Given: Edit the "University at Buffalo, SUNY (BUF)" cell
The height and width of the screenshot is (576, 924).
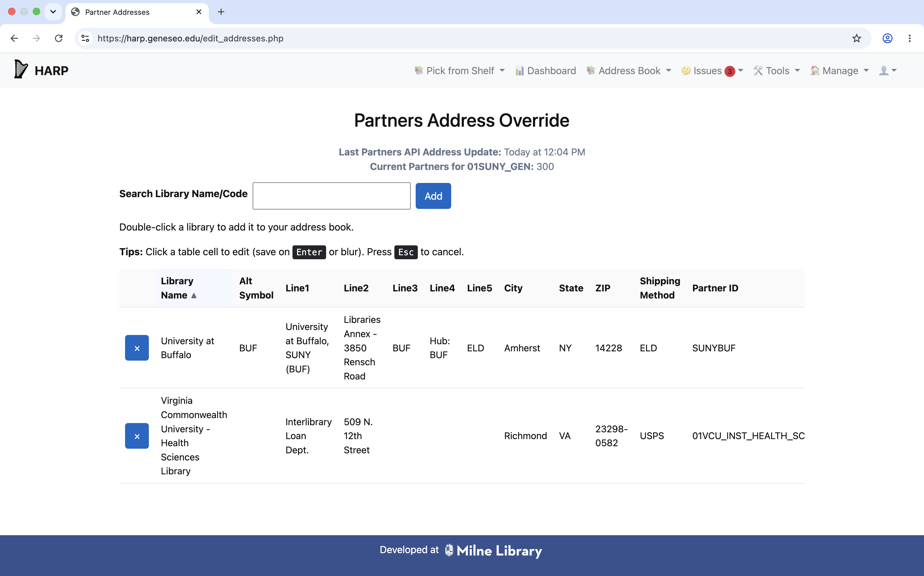Looking at the screenshot, I should click(x=309, y=348).
